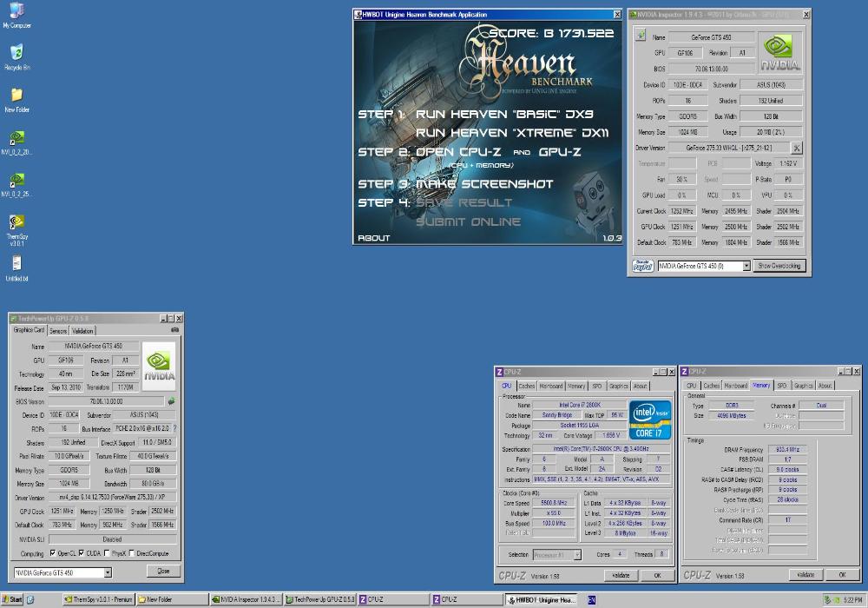This screenshot has height=608, width=868.
Task: Click the NVIDIA logo in GPU-Z
Action: click(160, 366)
